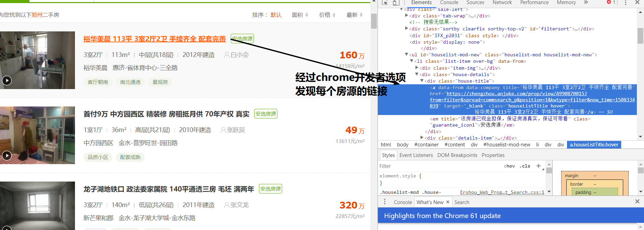
Task: Open drawer three-dot menu beside Console
Action: [x=385, y=202]
